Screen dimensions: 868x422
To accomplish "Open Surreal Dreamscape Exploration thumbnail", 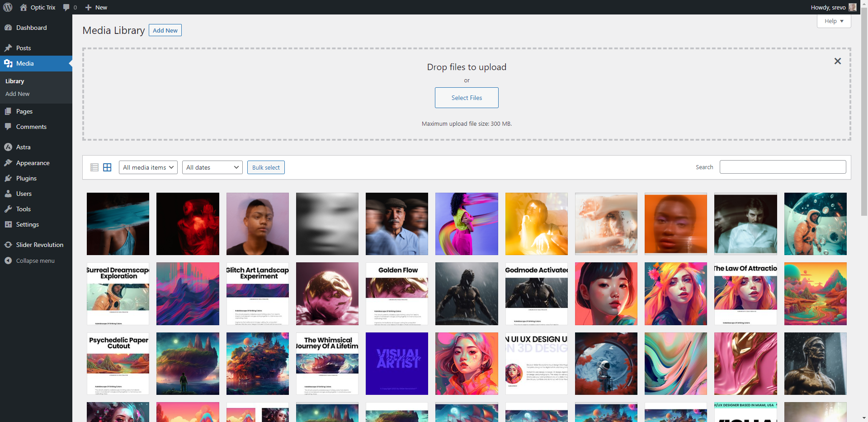I will tap(118, 294).
